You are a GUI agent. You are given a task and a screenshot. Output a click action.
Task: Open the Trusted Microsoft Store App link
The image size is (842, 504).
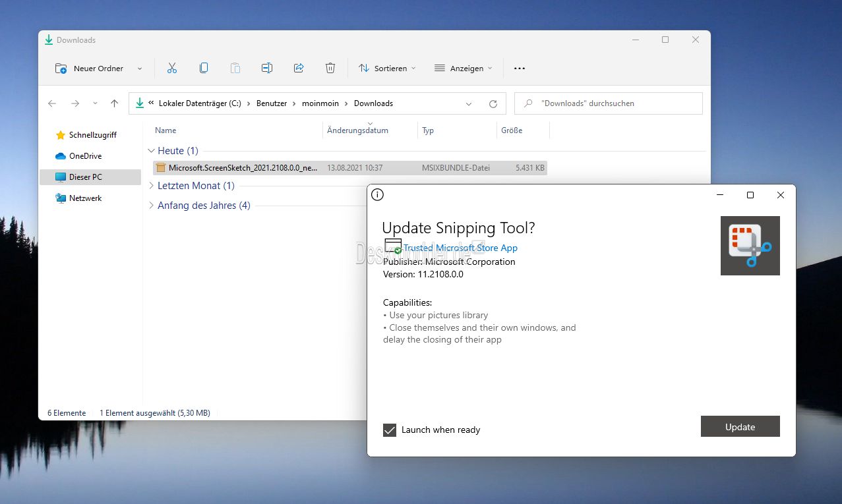point(460,248)
